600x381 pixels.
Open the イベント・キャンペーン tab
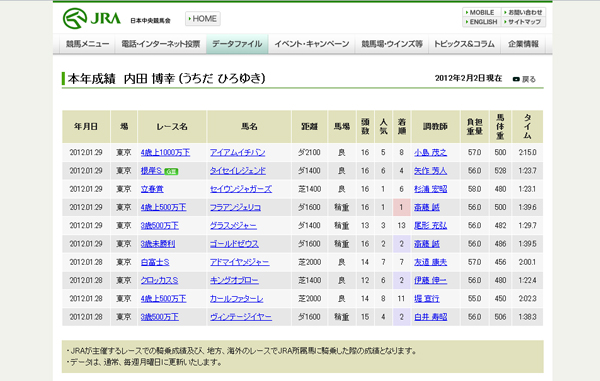[311, 44]
